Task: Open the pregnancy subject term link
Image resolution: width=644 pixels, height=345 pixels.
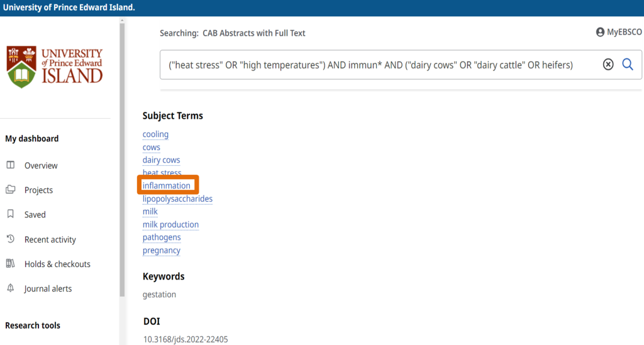Action: coord(161,251)
